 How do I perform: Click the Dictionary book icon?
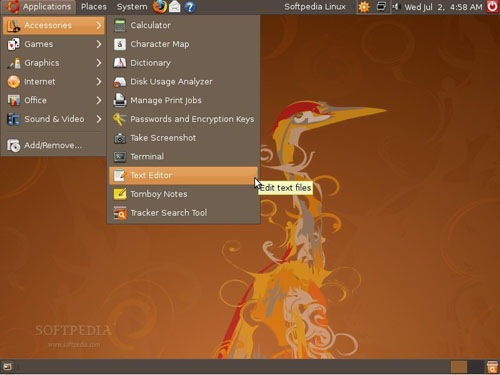click(x=120, y=63)
